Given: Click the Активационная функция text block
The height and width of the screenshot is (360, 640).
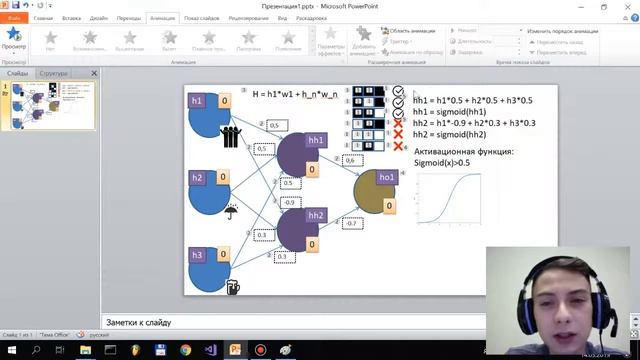Looking at the screenshot, I should coord(464,157).
